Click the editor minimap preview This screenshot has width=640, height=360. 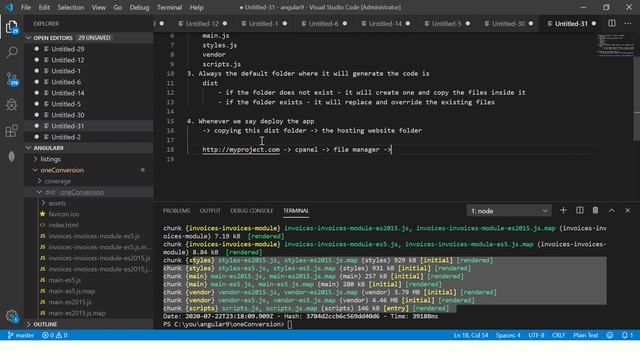point(614,45)
